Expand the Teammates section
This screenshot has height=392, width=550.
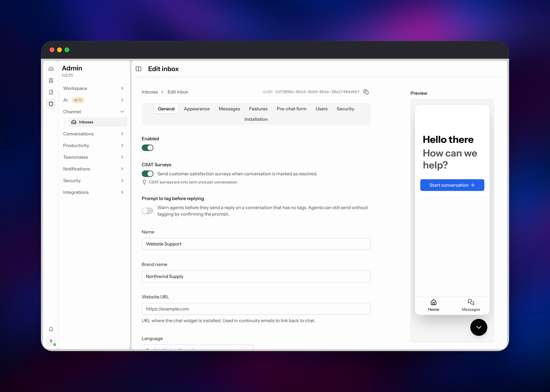tap(93, 157)
